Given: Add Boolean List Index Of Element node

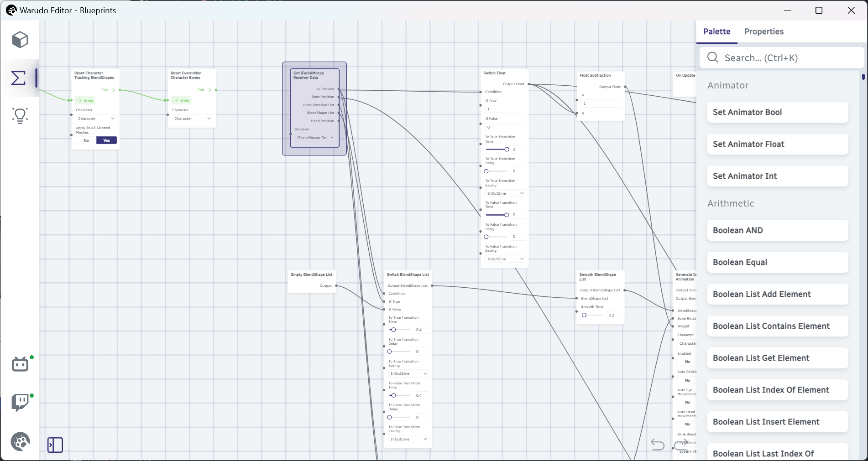Looking at the screenshot, I should pyautogui.click(x=778, y=390).
